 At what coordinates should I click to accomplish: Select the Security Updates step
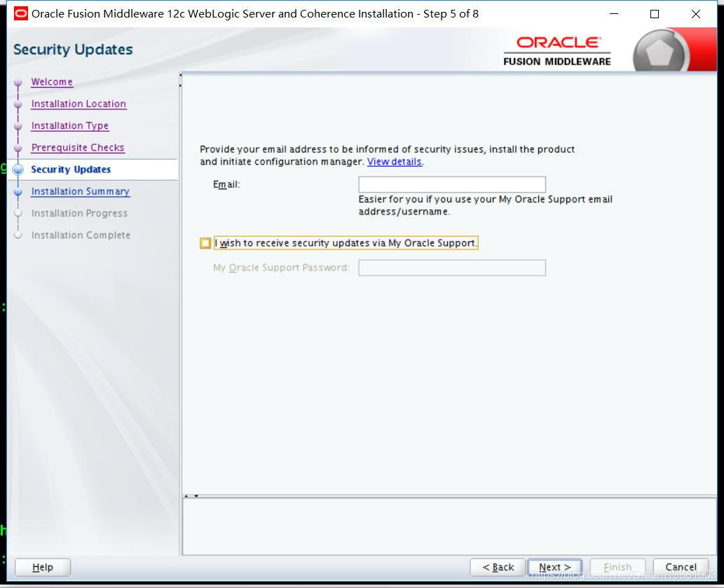71,170
